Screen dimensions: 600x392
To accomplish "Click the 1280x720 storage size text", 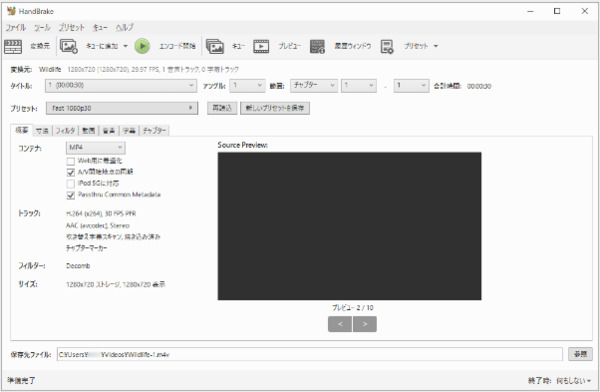I will pyautogui.click(x=116, y=284).
